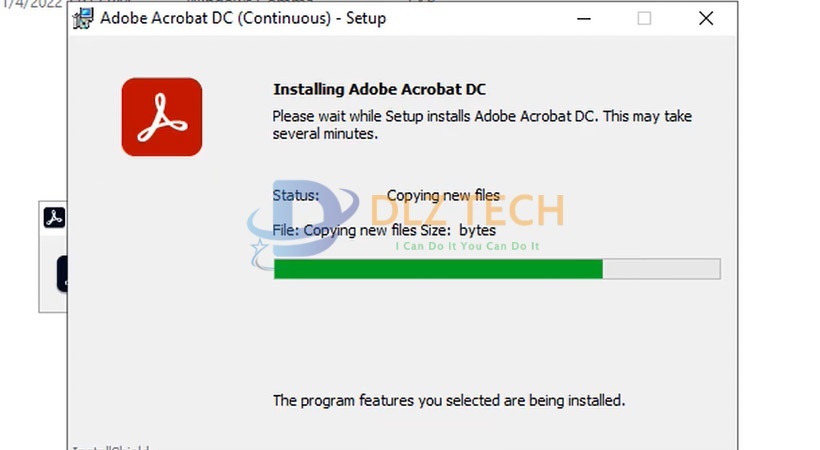Click the 'Installing Adobe Acrobat DC' heading

379,89
